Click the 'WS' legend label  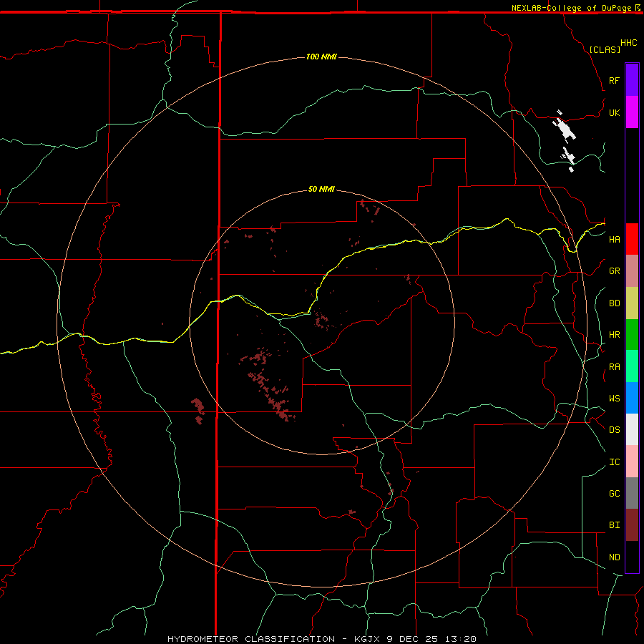[x=614, y=398]
